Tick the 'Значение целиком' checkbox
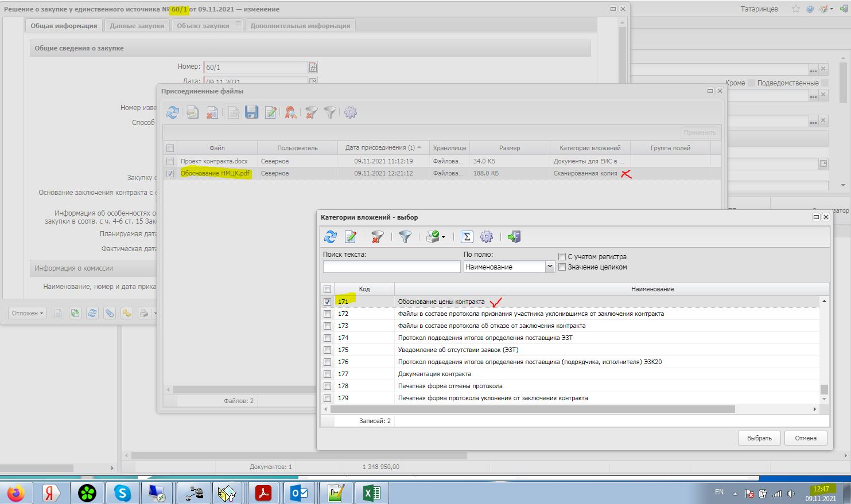The width and height of the screenshot is (851, 504). tap(562, 267)
